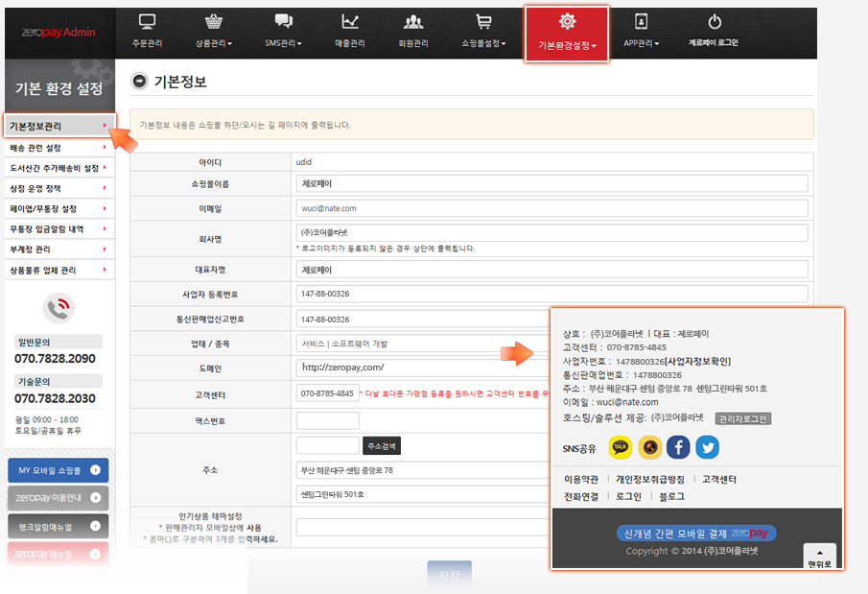Share via Twitter icon
This screenshot has width=868, height=594.
(x=708, y=447)
